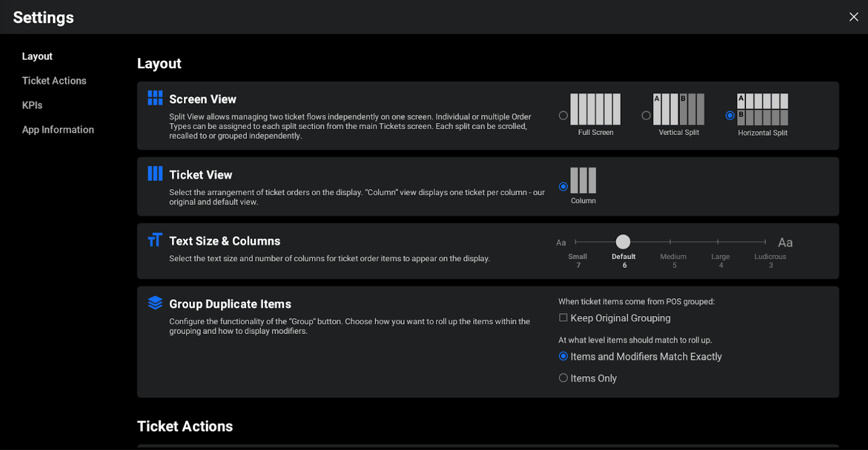Click the Ticket View columns icon
The width and height of the screenshot is (868, 450).
click(155, 173)
